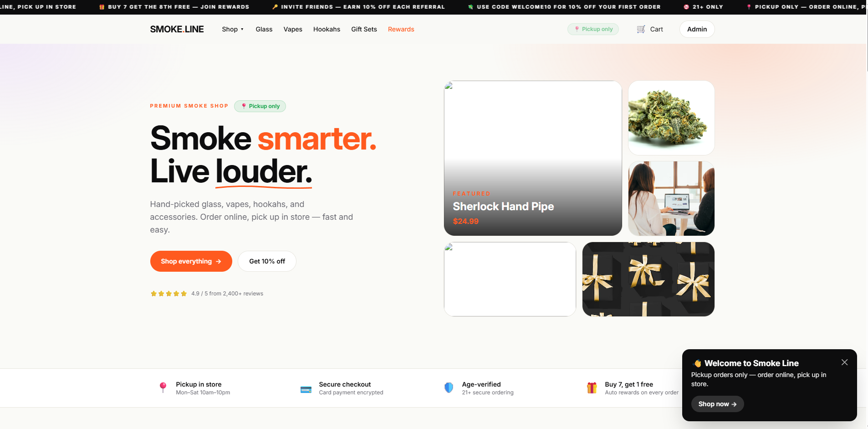The image size is (868, 429).
Task: Click 4.9 / 5 from 2,400+ reviews text
Action: tap(227, 294)
